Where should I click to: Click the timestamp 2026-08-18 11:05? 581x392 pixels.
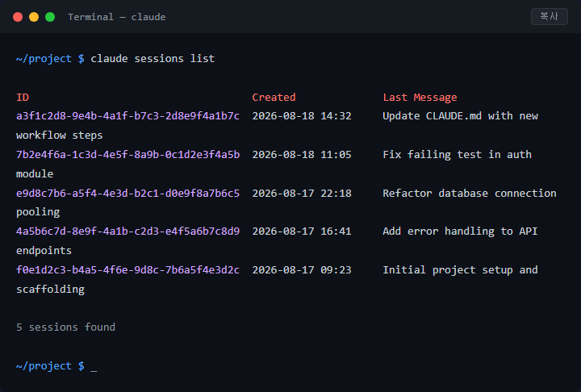[x=302, y=155]
